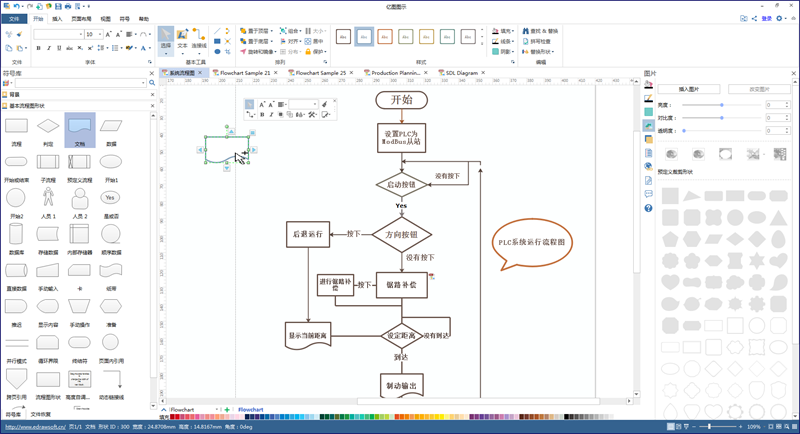800x434 pixels.
Task: Toggle bold in floating mini toolbar
Action: point(262,115)
